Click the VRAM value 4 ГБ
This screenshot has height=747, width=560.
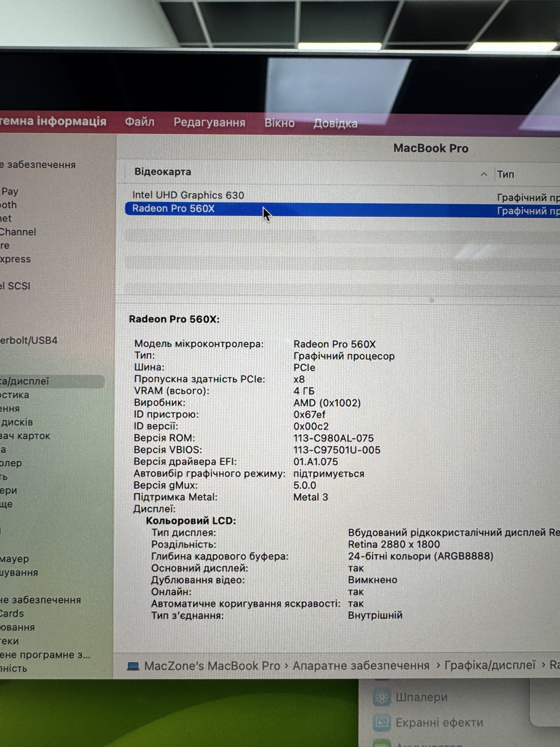304,391
